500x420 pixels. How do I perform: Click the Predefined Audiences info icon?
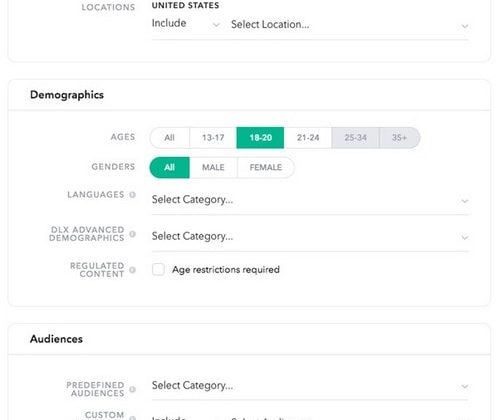point(132,389)
